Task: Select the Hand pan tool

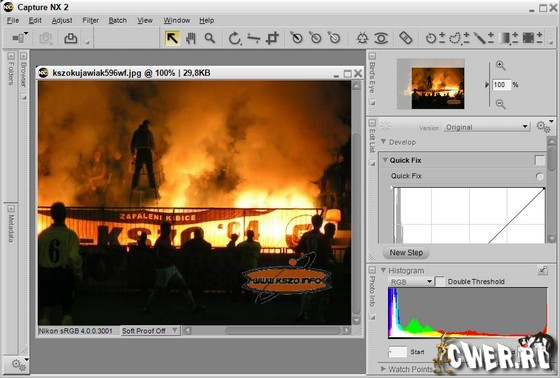Action: click(x=191, y=38)
